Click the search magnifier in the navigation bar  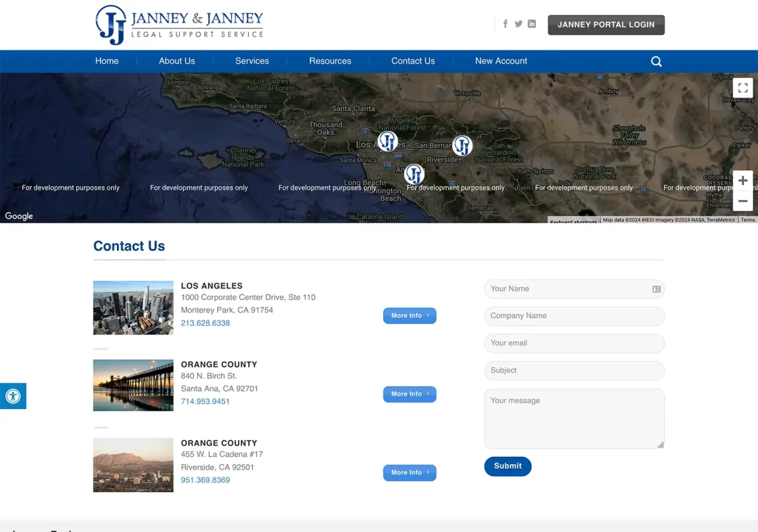coord(656,61)
